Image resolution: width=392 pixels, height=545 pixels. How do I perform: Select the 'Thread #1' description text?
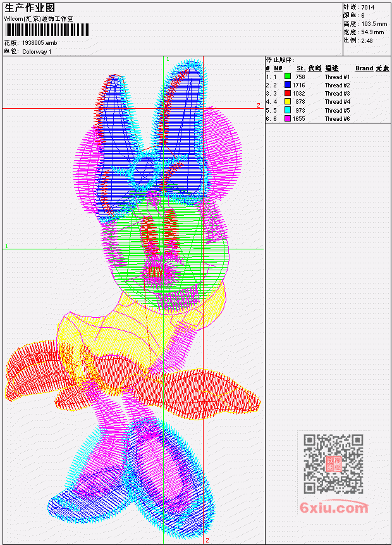(x=337, y=77)
